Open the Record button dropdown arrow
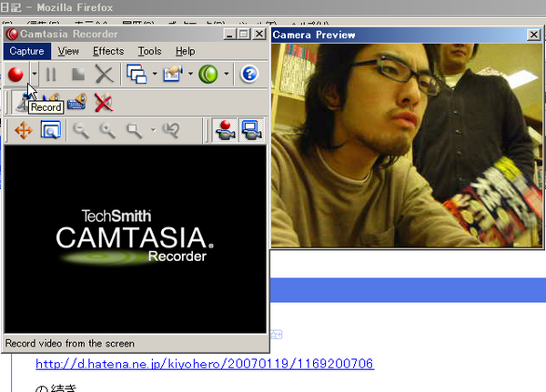Image resolution: width=546 pixels, height=392 pixels. point(35,74)
